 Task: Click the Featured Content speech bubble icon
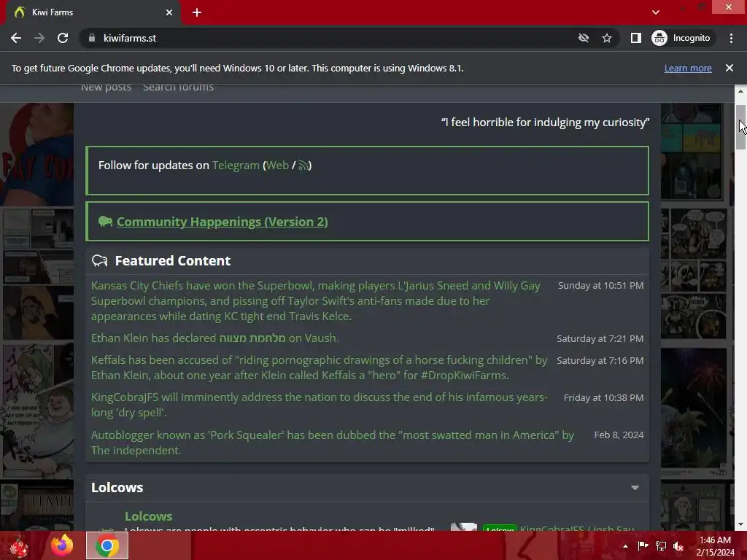tap(99, 261)
